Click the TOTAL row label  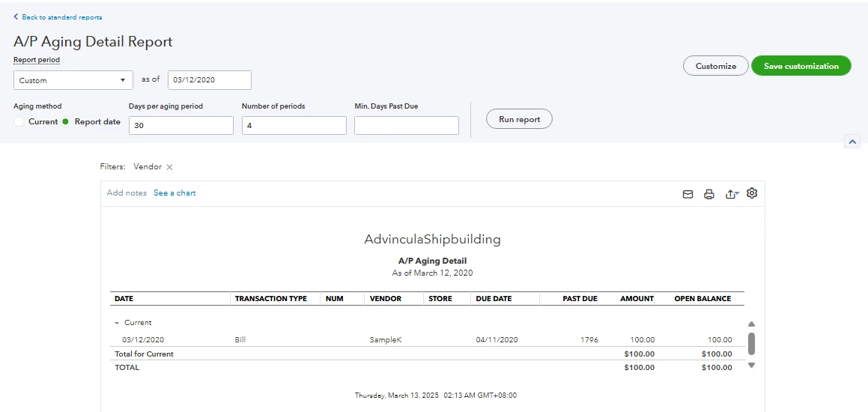(x=127, y=367)
